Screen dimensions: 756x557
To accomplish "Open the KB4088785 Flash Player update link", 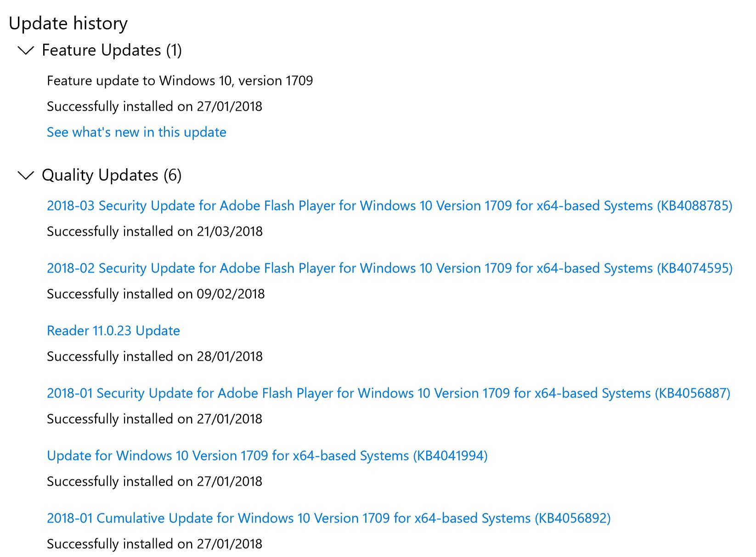I will [389, 205].
